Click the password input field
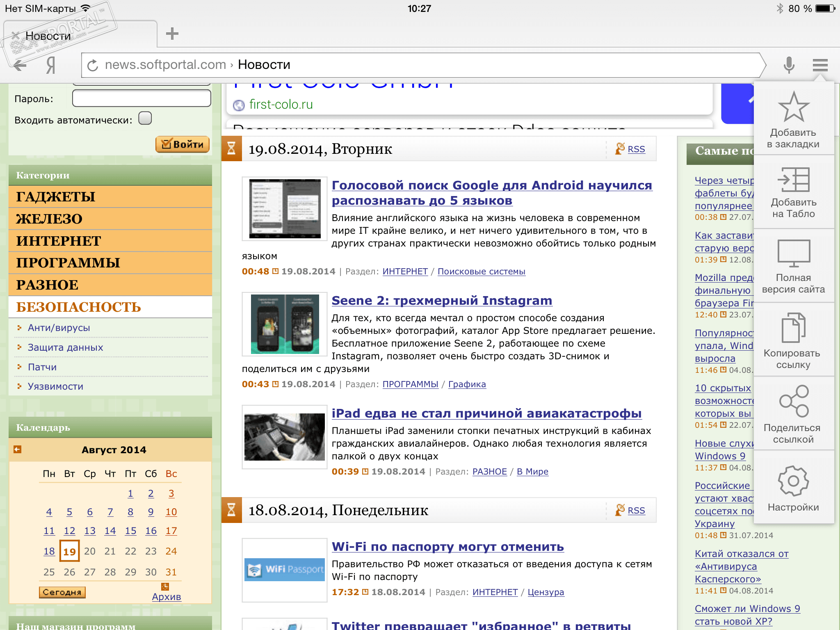Viewport: 840px width, 630px height. click(142, 98)
